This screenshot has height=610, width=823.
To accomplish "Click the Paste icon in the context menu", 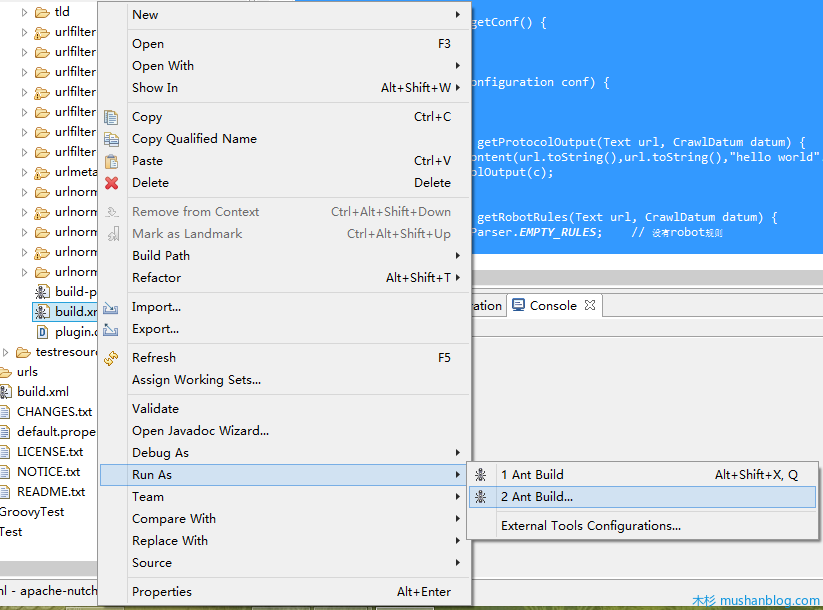I will [113, 161].
